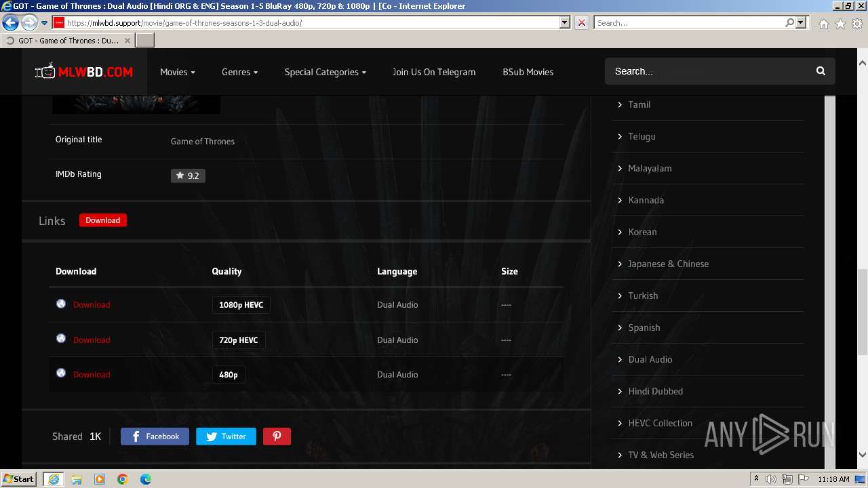Open the Tamil category

pyautogui.click(x=639, y=104)
